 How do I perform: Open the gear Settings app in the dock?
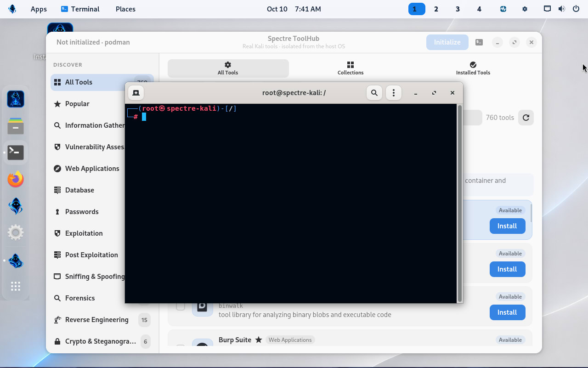(16, 232)
